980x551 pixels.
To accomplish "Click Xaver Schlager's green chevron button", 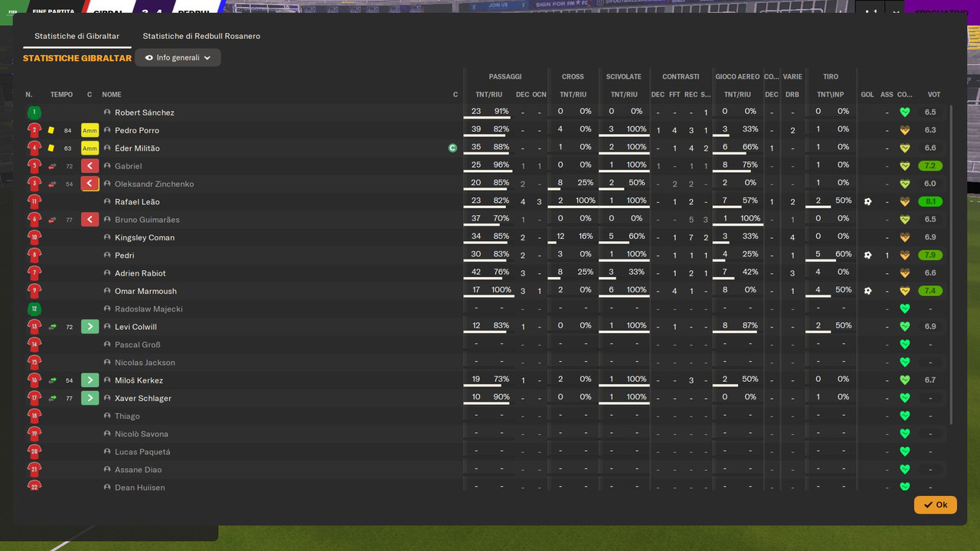I will (90, 398).
